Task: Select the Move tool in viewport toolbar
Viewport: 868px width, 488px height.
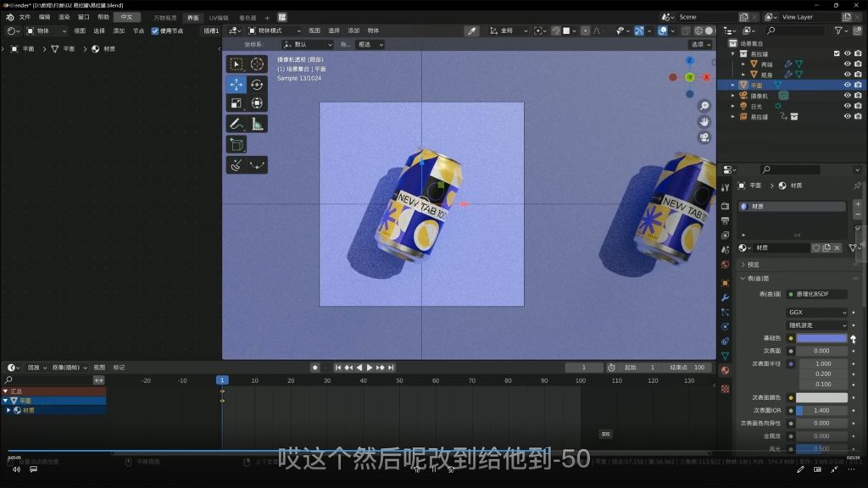Action: point(236,84)
